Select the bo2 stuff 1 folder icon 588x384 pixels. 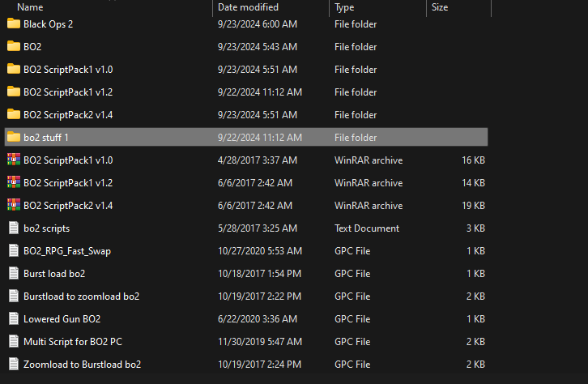tap(14, 137)
